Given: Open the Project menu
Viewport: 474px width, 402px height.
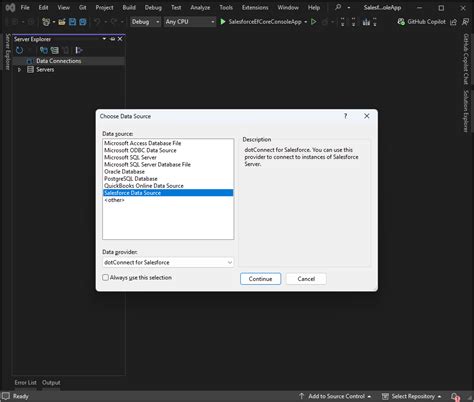Looking at the screenshot, I should [x=104, y=7].
